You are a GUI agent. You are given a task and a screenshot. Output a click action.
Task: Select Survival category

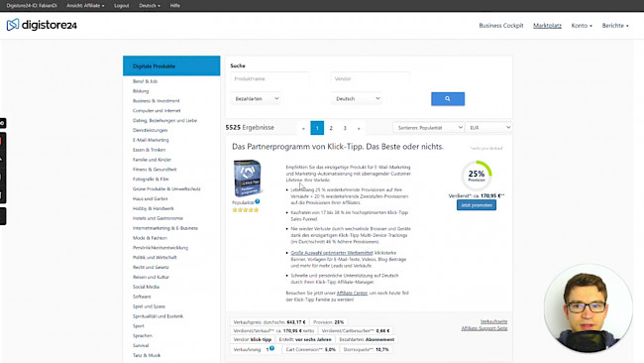tap(141, 346)
